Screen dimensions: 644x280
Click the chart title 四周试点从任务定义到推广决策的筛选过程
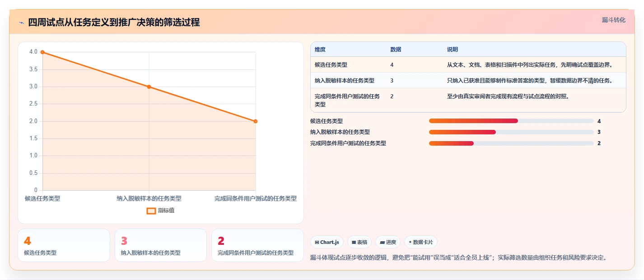tap(114, 23)
